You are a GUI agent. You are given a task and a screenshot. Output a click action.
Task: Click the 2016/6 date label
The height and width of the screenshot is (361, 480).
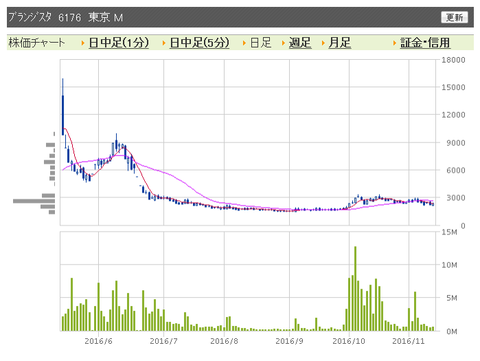98,341
